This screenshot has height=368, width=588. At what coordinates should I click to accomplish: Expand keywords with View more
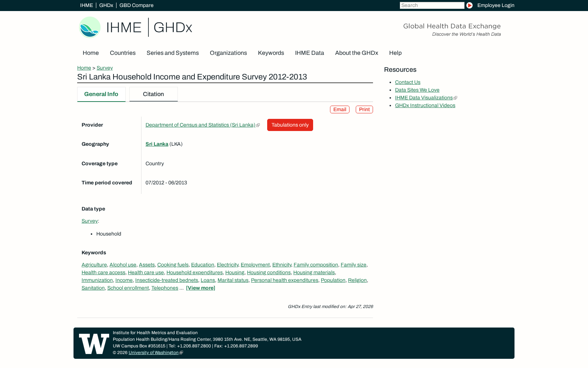click(201, 288)
